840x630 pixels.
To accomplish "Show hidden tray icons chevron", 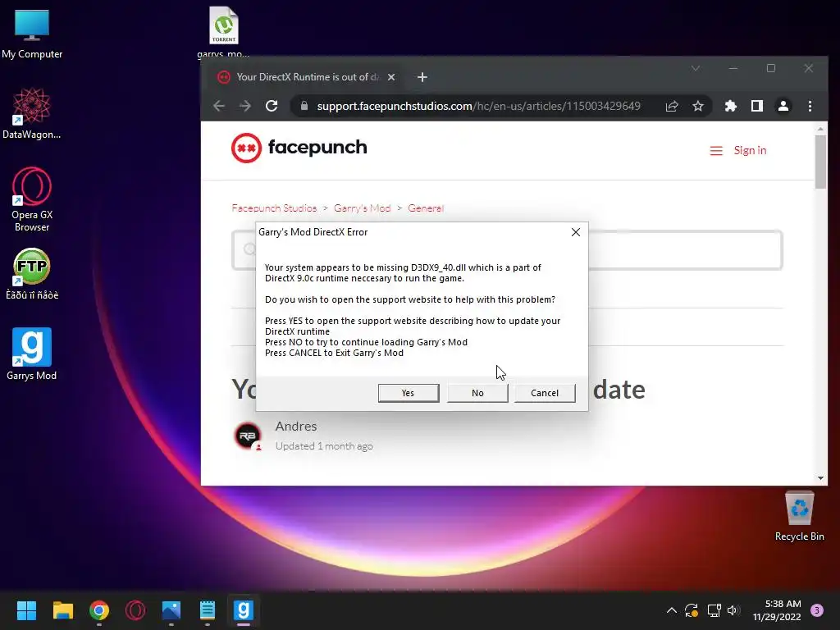I will point(671,610).
